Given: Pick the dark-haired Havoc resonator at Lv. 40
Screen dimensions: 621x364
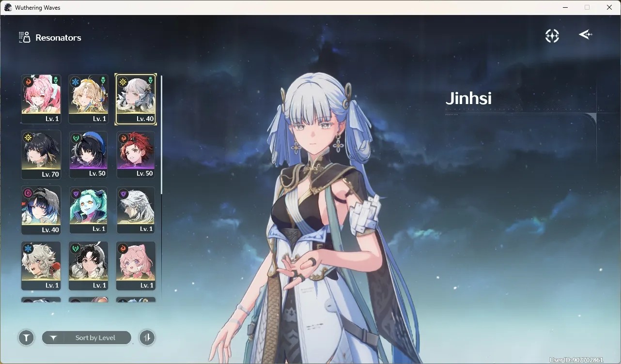Looking at the screenshot, I should [x=41, y=211].
